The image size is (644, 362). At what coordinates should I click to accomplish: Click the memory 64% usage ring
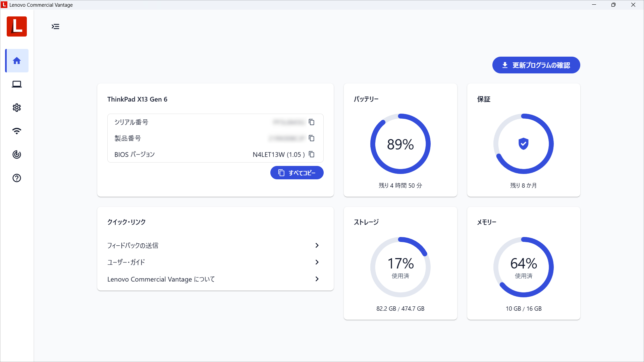coord(523,267)
